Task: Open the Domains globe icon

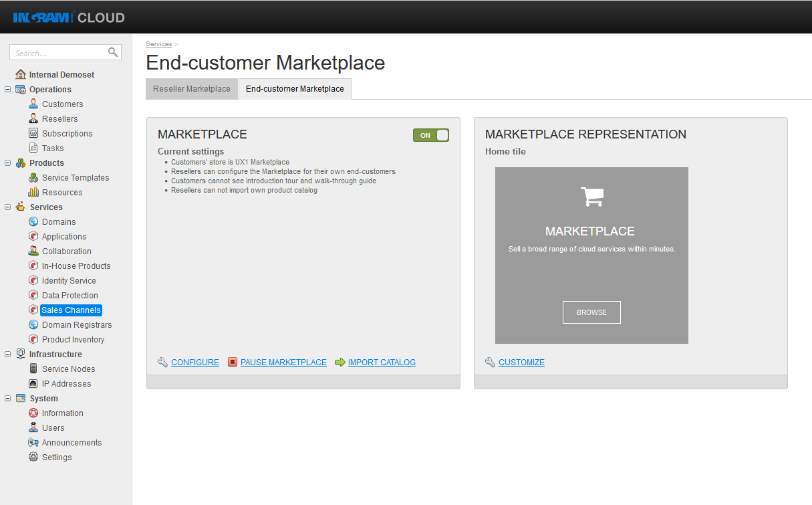Action: (x=32, y=221)
